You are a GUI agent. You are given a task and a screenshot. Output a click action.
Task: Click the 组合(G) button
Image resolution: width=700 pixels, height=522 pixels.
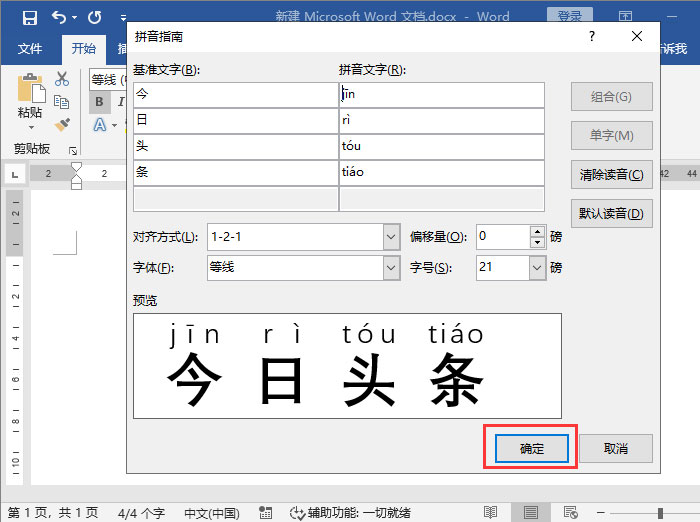coord(612,96)
